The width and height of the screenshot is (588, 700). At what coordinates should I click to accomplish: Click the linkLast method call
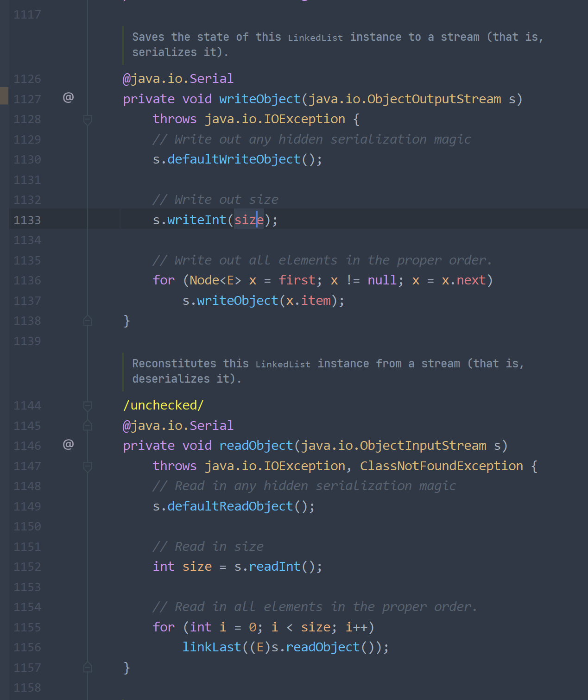212,647
